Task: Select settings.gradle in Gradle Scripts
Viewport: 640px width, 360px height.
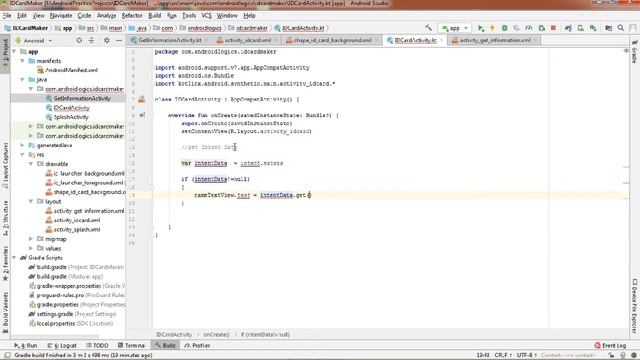Action: point(72,314)
